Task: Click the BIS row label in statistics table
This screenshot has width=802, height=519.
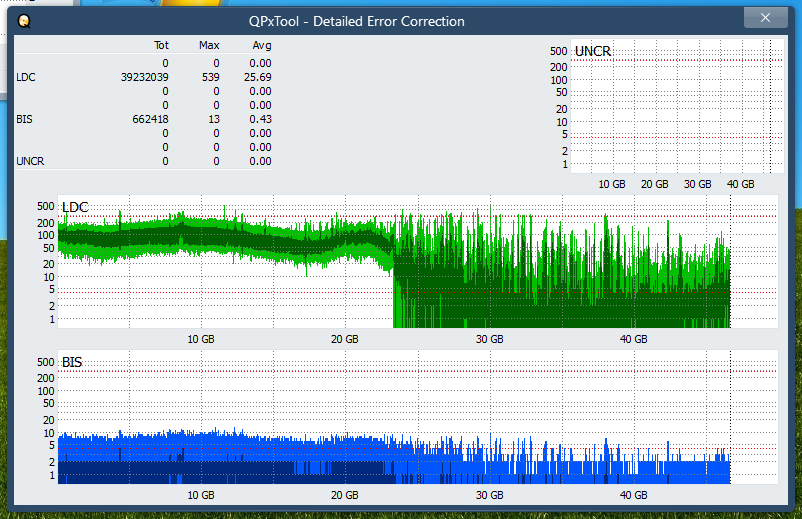Action: (24, 119)
